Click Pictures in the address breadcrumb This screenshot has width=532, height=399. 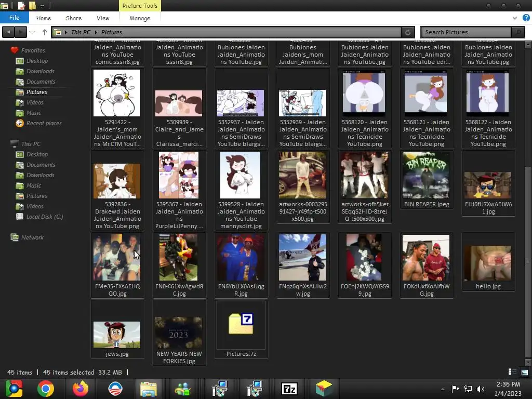[x=111, y=32]
